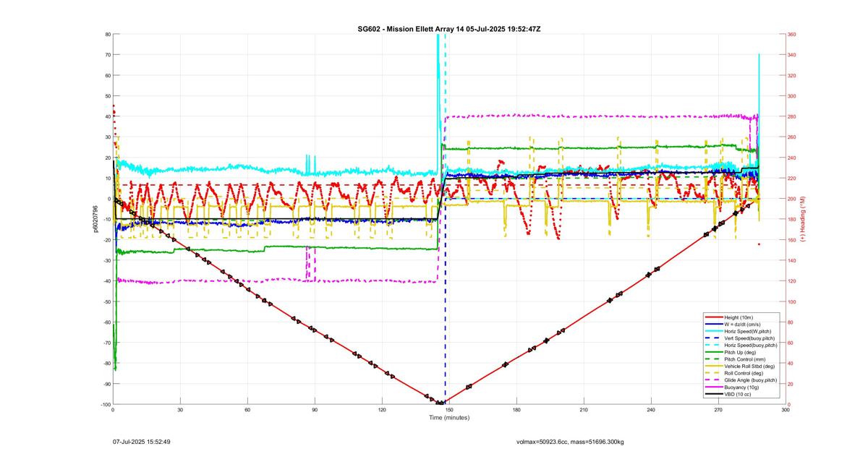Image resolution: width=868 pixels, height=454 pixels.
Task: Click the plot title SG602 Mission Ellett Array
Action: tap(449, 28)
